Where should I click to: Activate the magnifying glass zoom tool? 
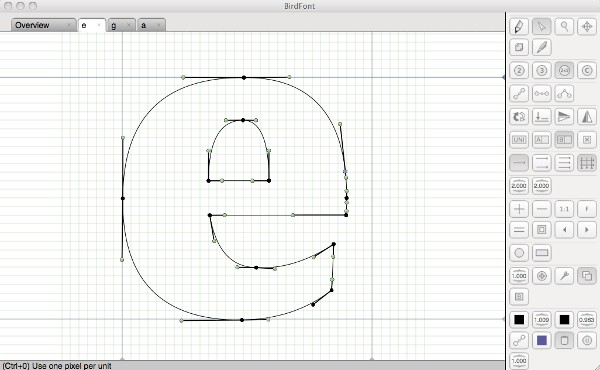(x=564, y=26)
